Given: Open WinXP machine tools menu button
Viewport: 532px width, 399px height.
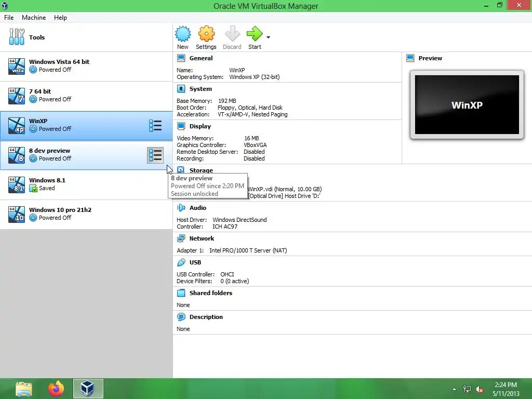Looking at the screenshot, I should coord(155,126).
